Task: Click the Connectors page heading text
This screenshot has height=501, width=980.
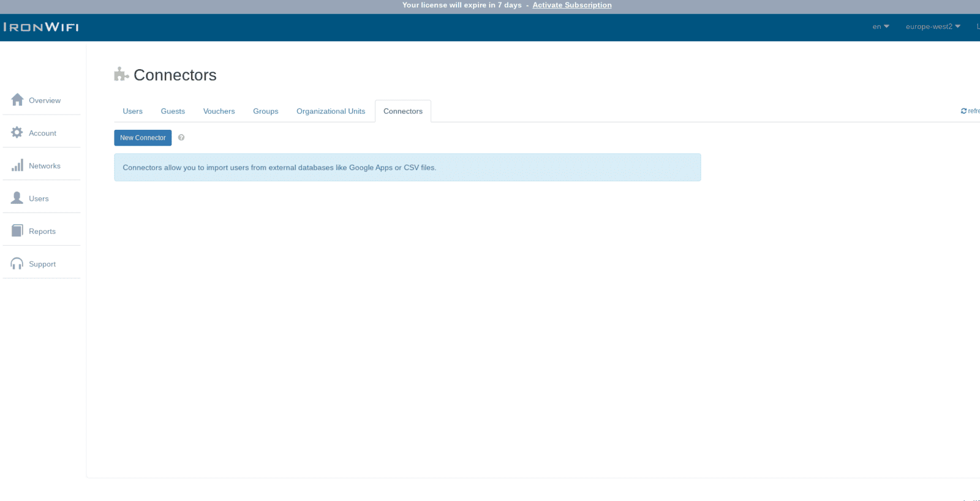Action: (175, 75)
